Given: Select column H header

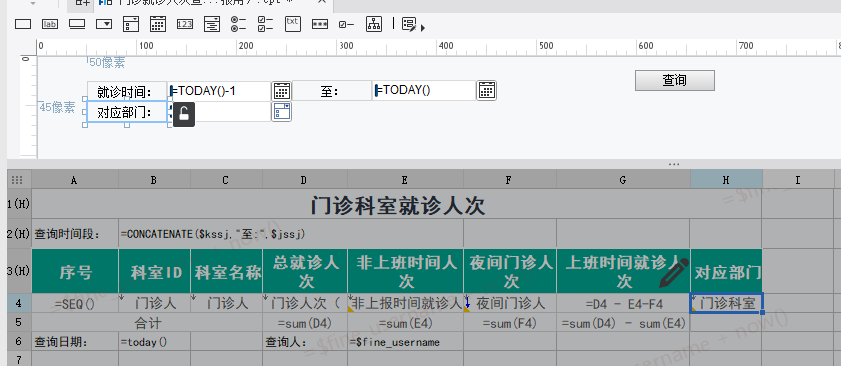Looking at the screenshot, I should (726, 180).
